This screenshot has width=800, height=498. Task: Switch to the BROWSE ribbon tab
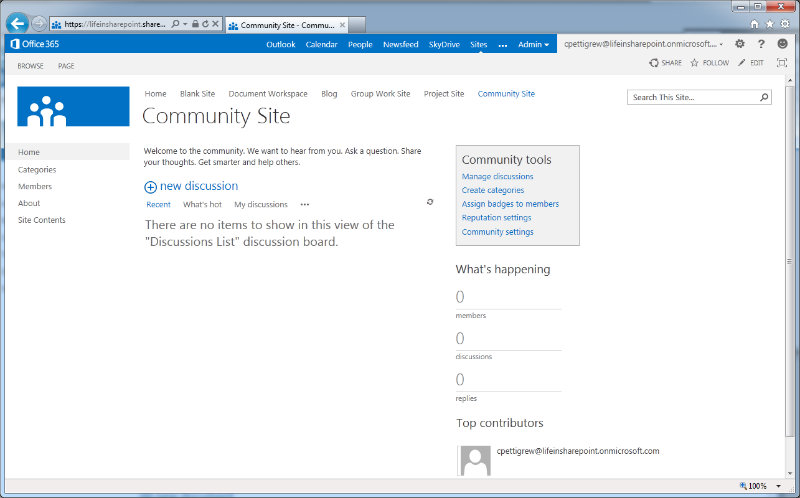click(30, 66)
